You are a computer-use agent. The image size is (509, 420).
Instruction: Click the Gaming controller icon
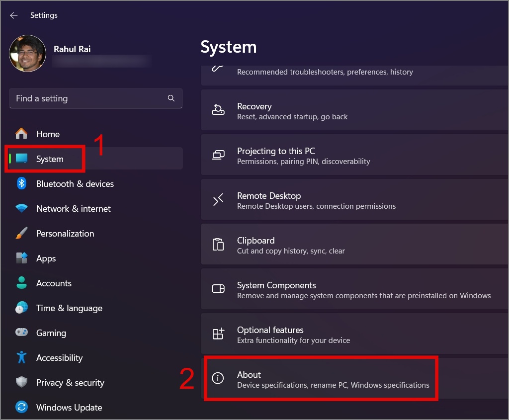pyautogui.click(x=22, y=333)
